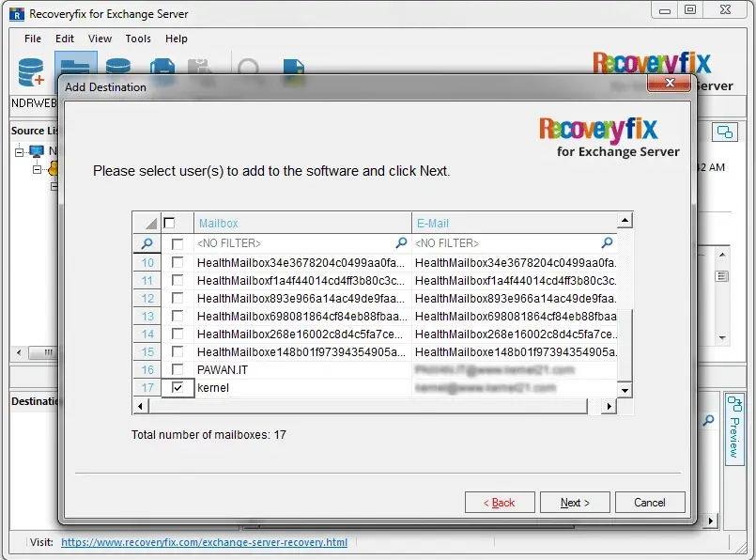This screenshot has width=756, height=560.
Task: Click the Mailbox column header to sort
Action: click(302, 223)
